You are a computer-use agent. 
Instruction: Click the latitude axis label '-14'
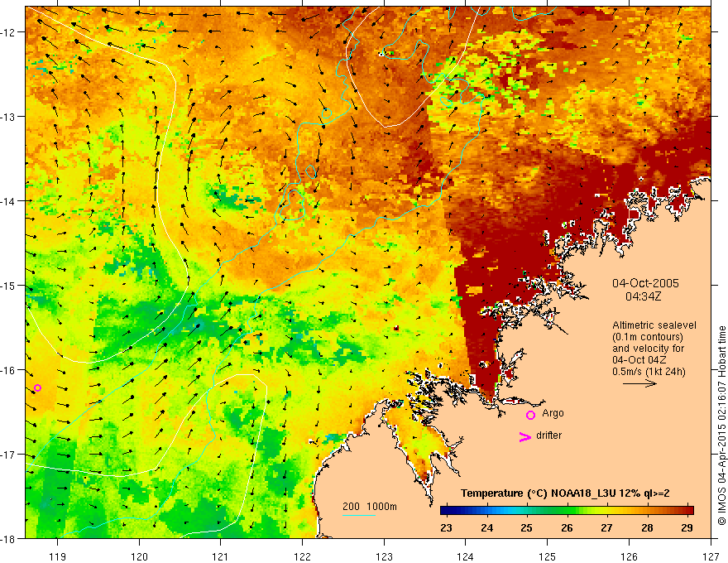pos(9,201)
